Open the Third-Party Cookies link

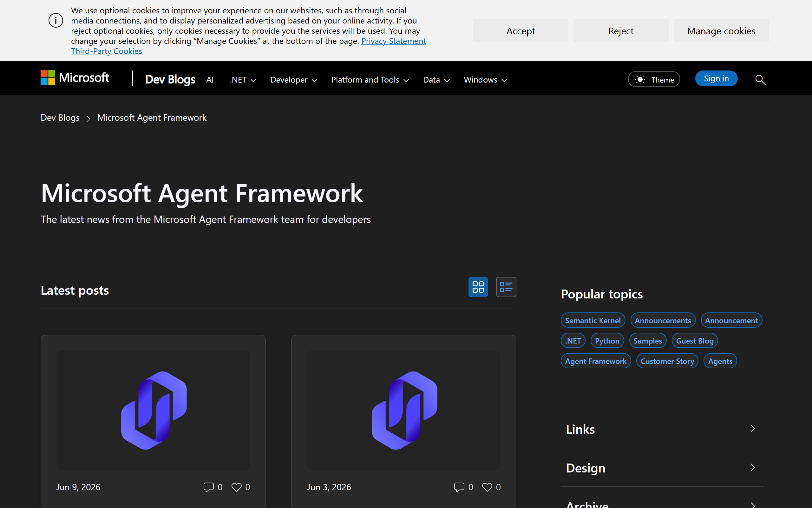pyautogui.click(x=107, y=51)
